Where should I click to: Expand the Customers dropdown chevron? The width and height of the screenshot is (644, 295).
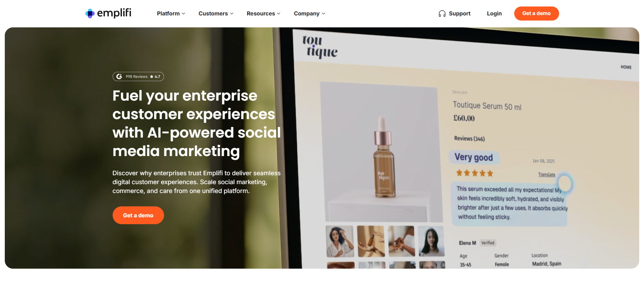tap(232, 14)
